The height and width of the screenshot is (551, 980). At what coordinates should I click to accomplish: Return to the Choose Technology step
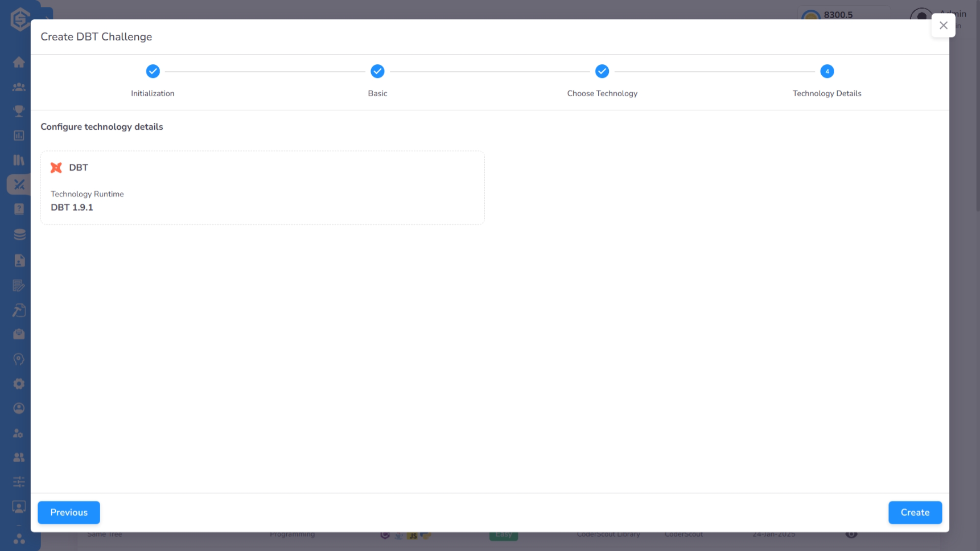coord(602,71)
